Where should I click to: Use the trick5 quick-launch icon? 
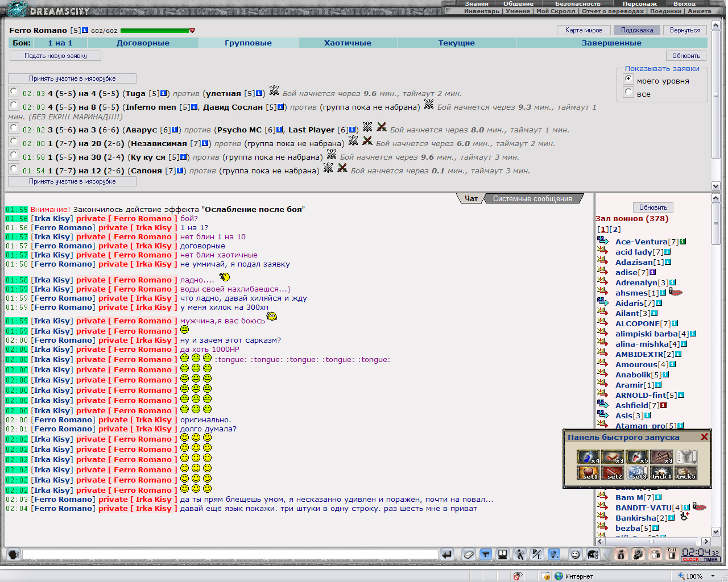coord(686,473)
